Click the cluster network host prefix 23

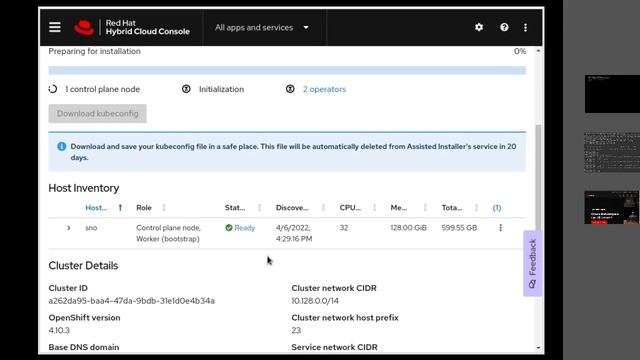[296, 330]
